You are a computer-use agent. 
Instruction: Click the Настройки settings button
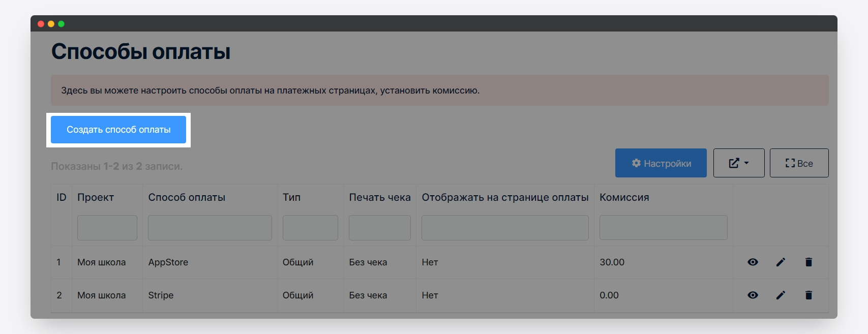pos(661,163)
